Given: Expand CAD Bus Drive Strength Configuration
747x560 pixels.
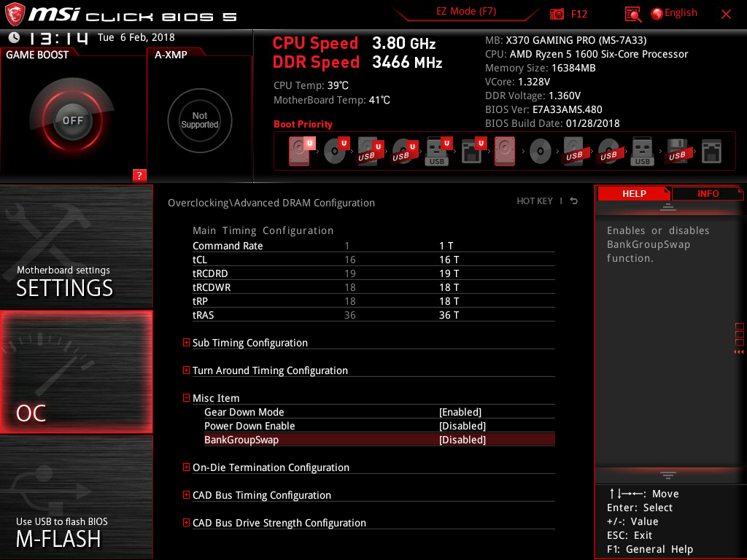Looking at the screenshot, I should pyautogui.click(x=186, y=522).
